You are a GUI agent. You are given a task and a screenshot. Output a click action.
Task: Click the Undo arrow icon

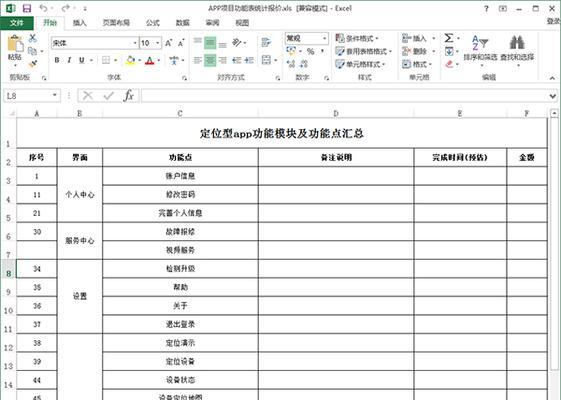coord(43,8)
